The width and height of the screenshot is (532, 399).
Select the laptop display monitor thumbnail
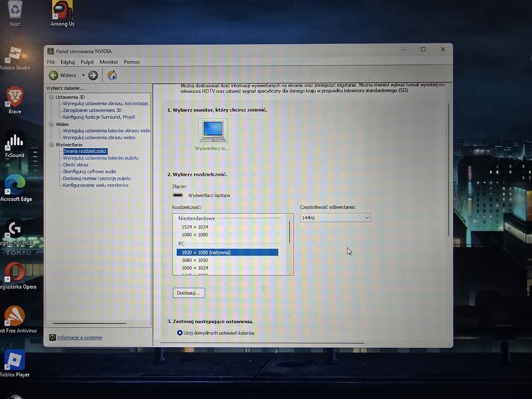click(x=213, y=131)
